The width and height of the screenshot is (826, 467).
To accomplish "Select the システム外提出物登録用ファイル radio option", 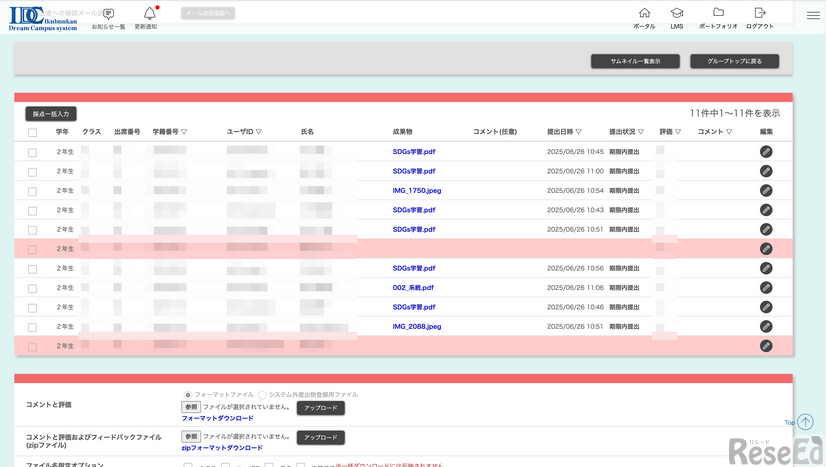I will point(262,395).
